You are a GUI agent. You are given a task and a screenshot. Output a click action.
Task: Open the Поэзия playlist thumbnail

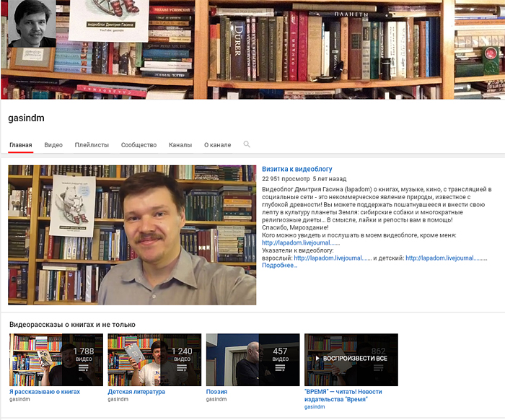tap(252, 359)
